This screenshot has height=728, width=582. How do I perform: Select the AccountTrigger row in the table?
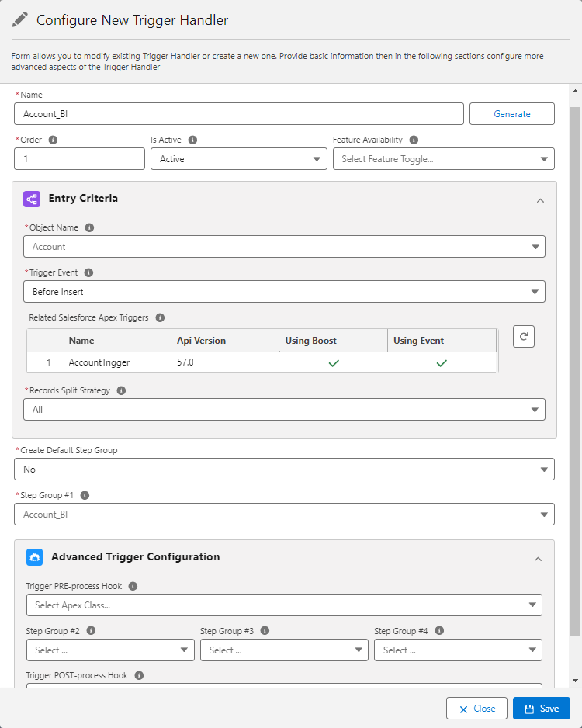[99, 362]
